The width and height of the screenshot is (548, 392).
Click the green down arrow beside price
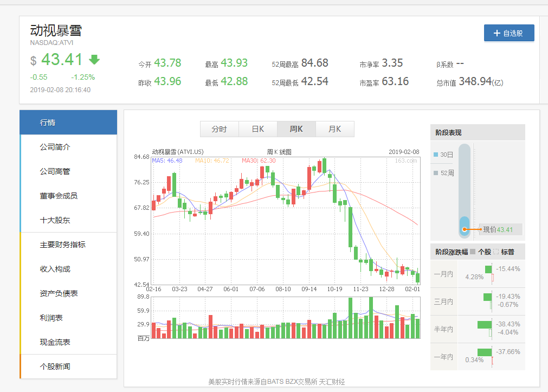(x=94, y=60)
